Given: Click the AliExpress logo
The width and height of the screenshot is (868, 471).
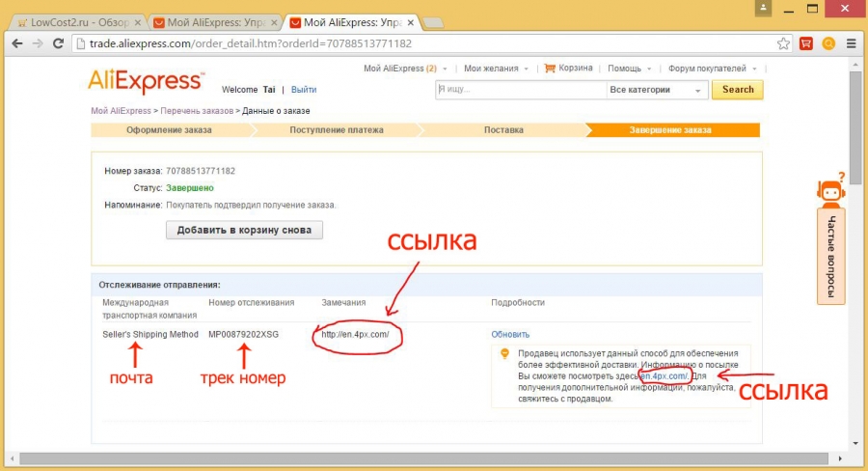Looking at the screenshot, I should click(x=147, y=82).
